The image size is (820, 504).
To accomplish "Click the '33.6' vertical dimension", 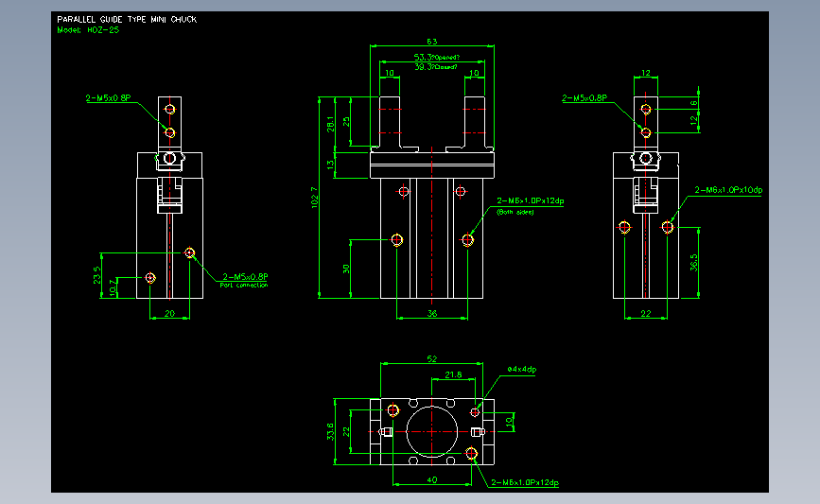I will tap(330, 432).
